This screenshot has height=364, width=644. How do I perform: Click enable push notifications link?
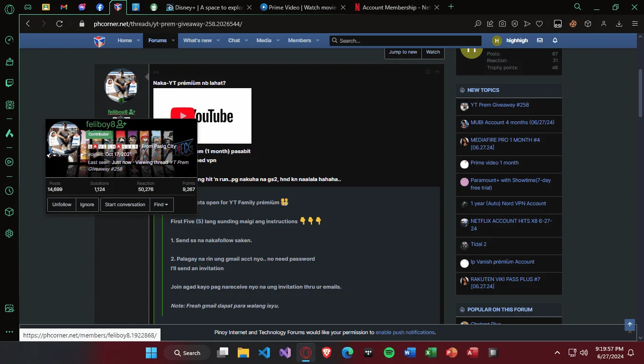(405, 332)
